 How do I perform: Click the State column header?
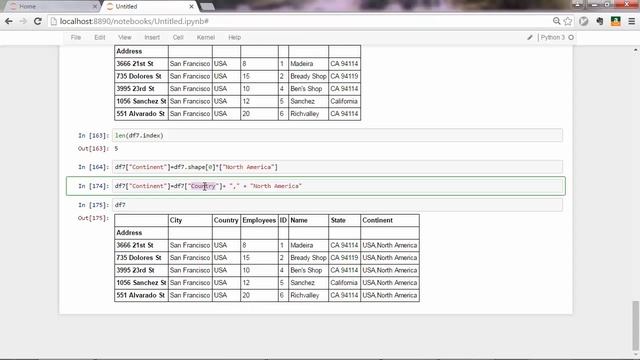tap(338, 220)
